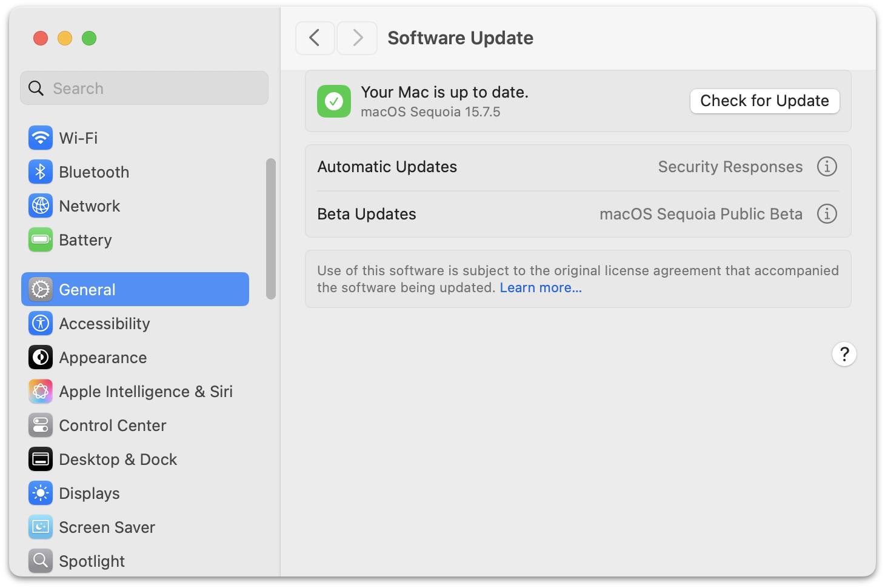This screenshot has width=885, height=588.
Task: Open Control Center icon in sidebar
Action: [x=41, y=426]
